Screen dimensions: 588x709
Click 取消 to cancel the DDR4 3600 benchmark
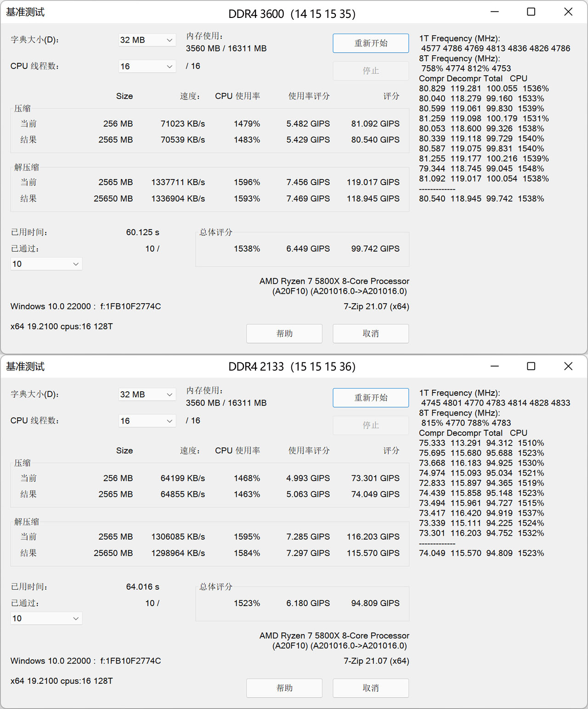[x=370, y=333]
